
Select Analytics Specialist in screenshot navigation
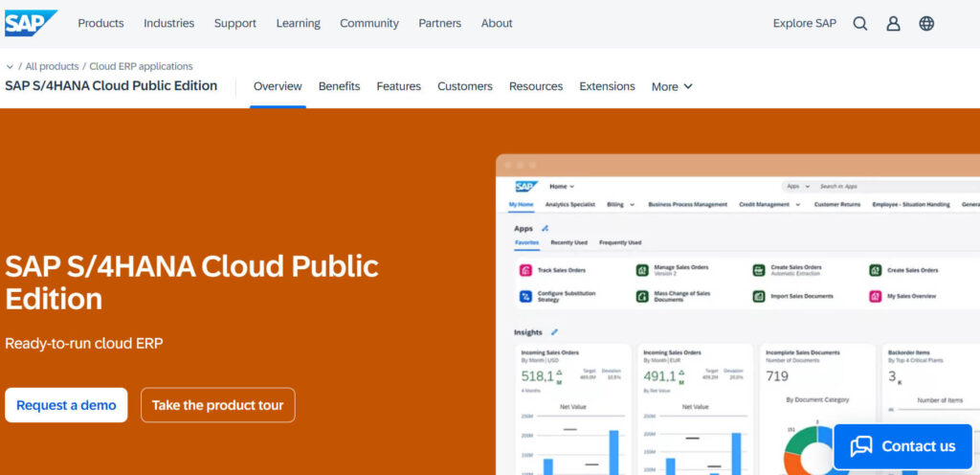click(570, 204)
